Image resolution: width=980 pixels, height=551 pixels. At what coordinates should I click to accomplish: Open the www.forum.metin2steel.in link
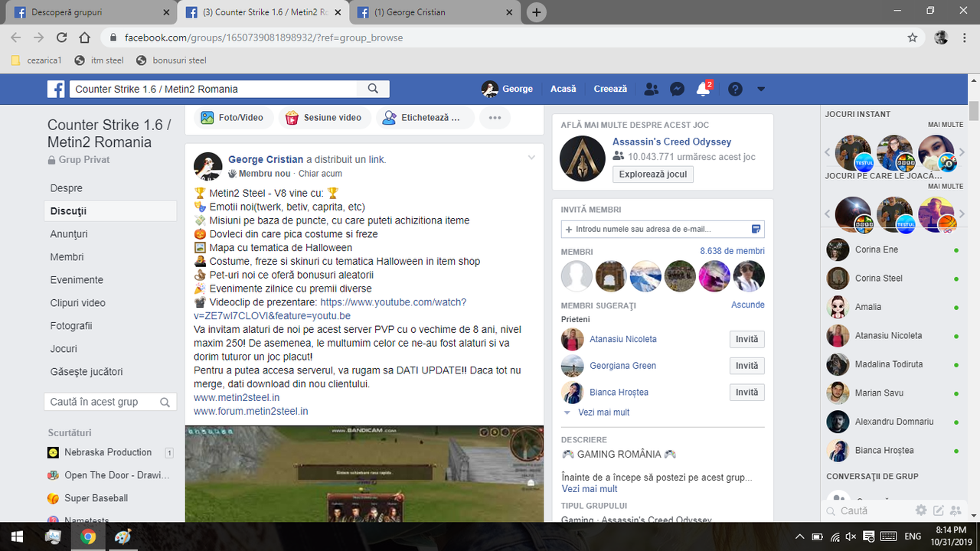[x=251, y=412]
